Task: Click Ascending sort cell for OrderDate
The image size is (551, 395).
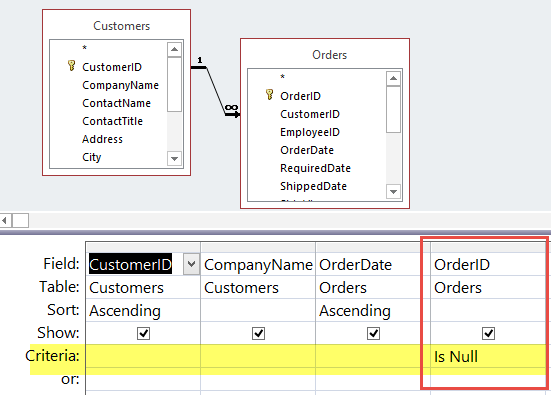Action: [373, 310]
